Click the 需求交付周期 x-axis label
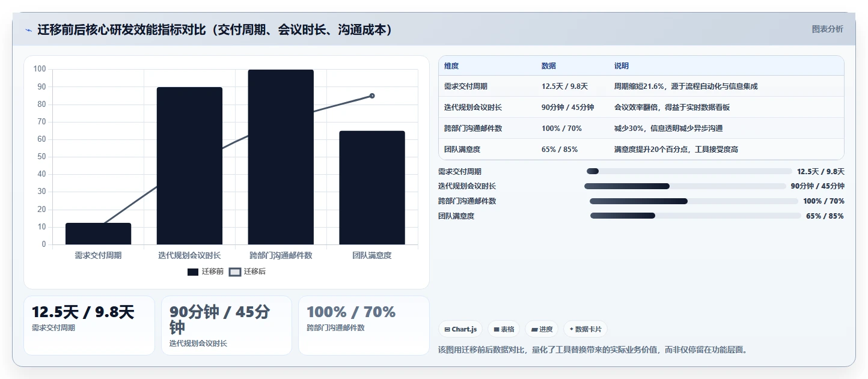The height and width of the screenshot is (379, 868). (x=99, y=255)
